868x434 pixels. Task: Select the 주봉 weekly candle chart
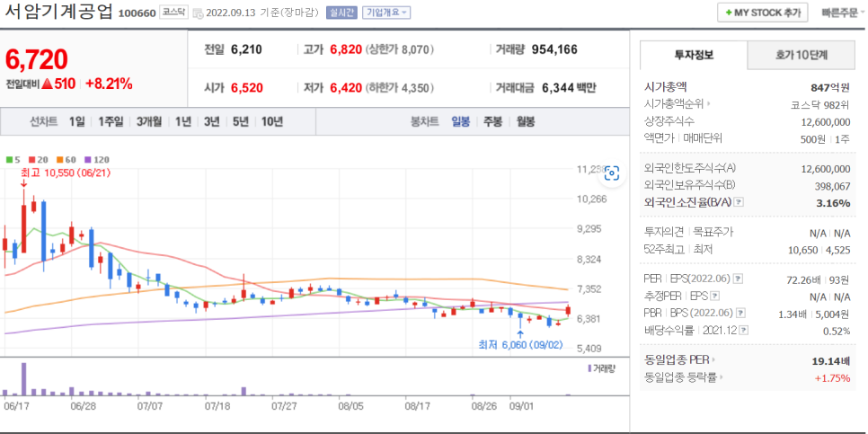click(x=492, y=122)
